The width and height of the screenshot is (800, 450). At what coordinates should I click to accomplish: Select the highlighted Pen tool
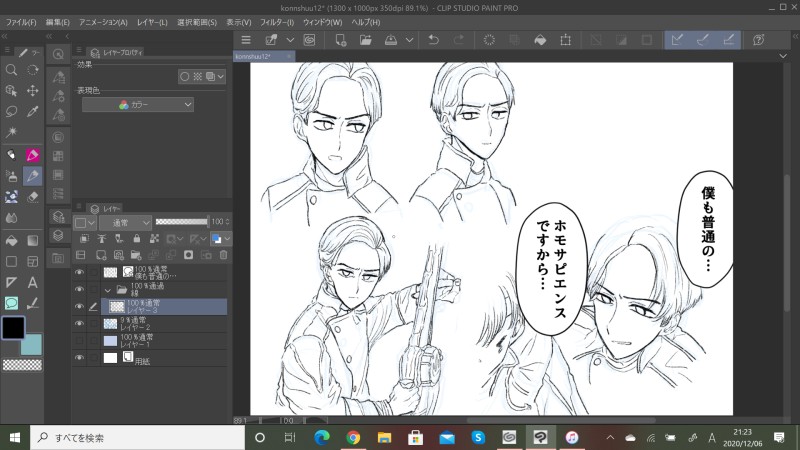33,176
